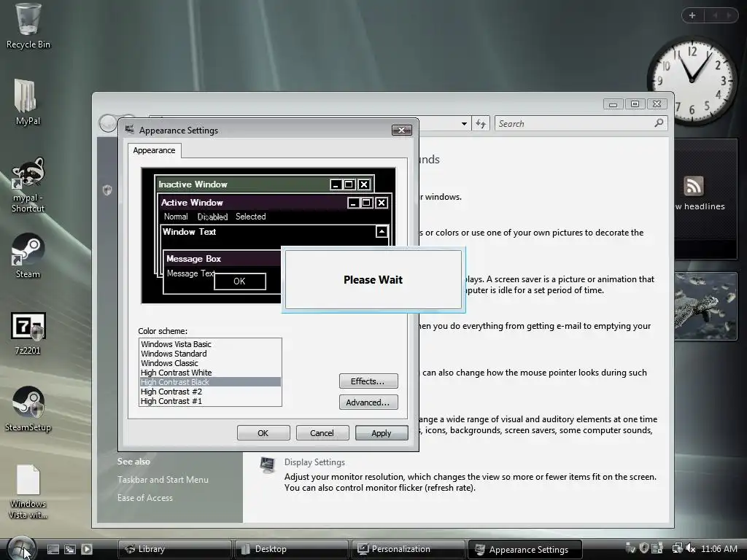Select the SteamSetup installer icon
This screenshot has width=747, height=560.
click(x=28, y=408)
